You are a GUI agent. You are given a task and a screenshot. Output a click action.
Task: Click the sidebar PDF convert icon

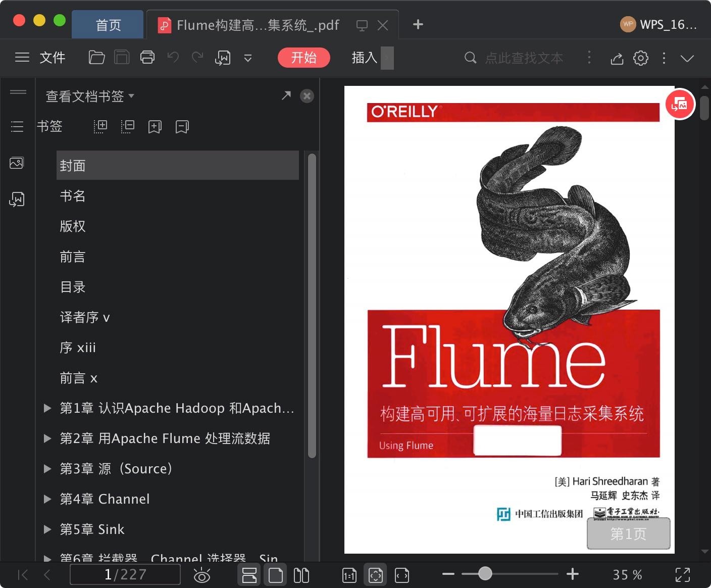coord(17,200)
